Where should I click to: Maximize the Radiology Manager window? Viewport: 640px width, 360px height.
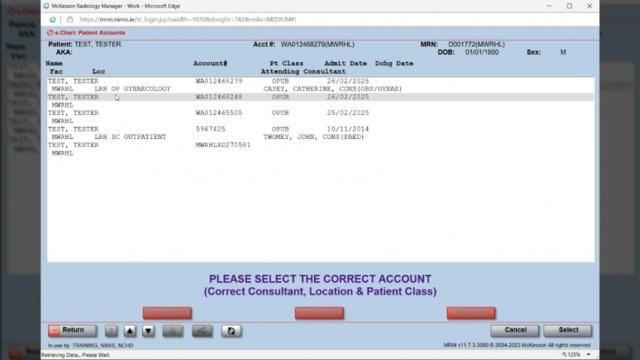(x=569, y=6)
